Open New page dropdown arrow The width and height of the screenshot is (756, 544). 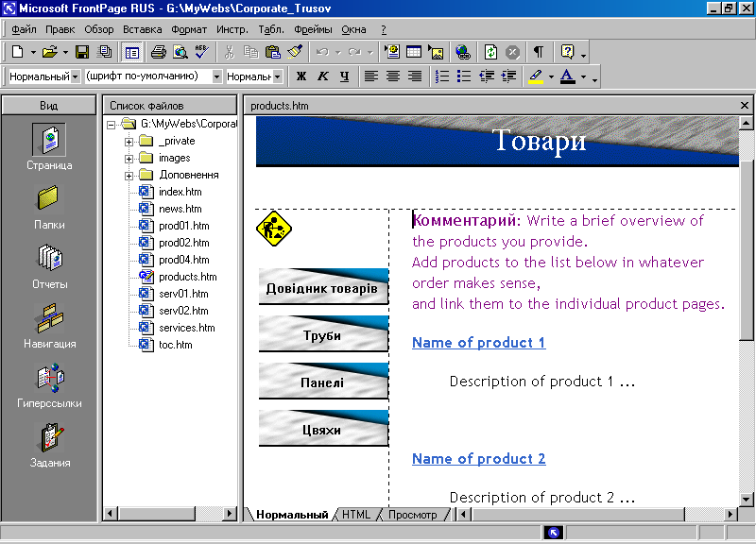pyautogui.click(x=33, y=52)
